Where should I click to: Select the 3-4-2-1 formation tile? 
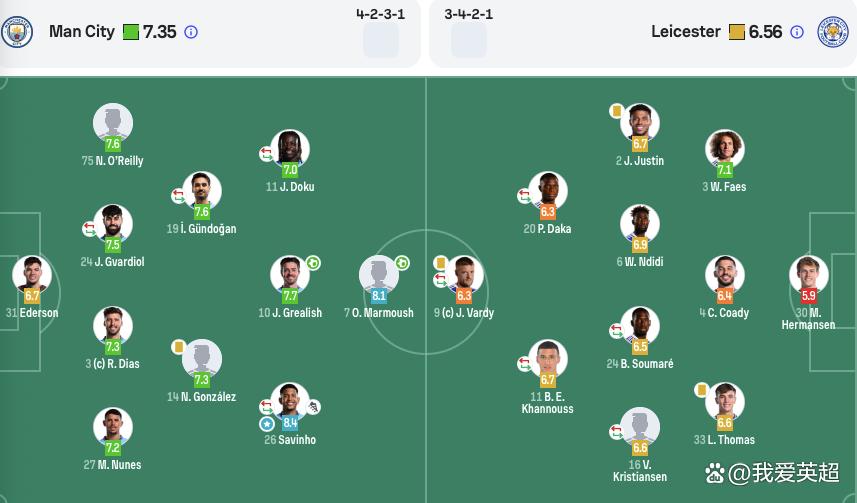click(468, 32)
